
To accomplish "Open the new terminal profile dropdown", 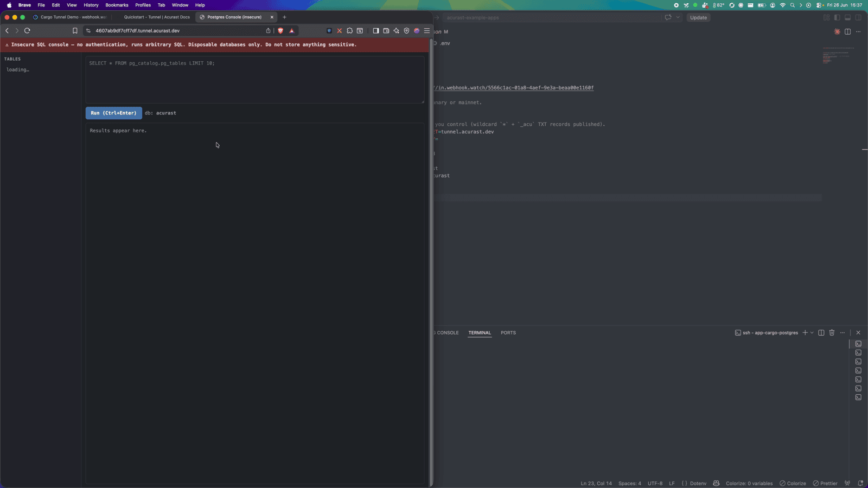I will point(812,332).
